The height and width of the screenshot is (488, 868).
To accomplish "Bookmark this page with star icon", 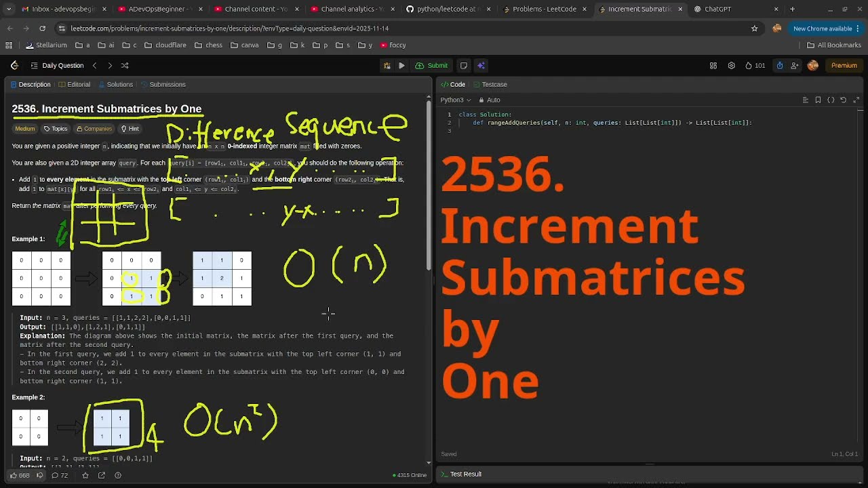I will (x=754, y=28).
